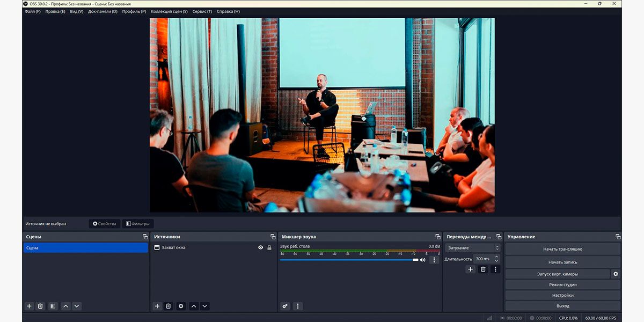The image size is (644, 322).
Task: Delete the selected scene using the trash icon
Action: 40,306
